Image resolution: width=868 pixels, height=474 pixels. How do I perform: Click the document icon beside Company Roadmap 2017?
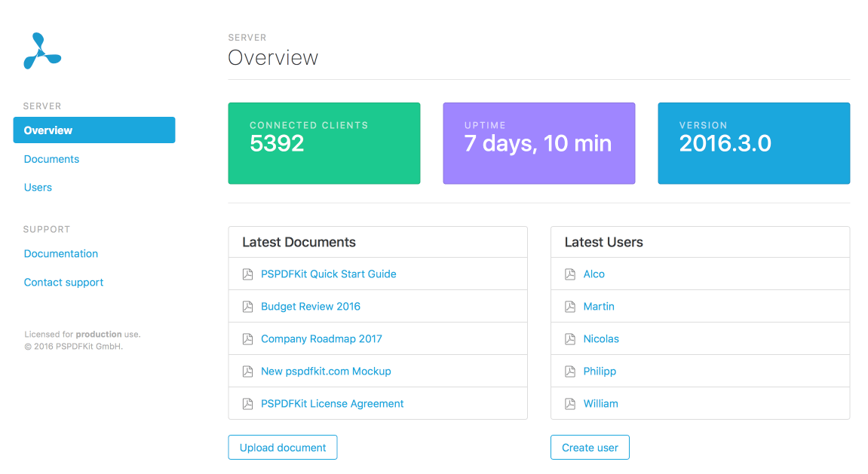point(247,339)
